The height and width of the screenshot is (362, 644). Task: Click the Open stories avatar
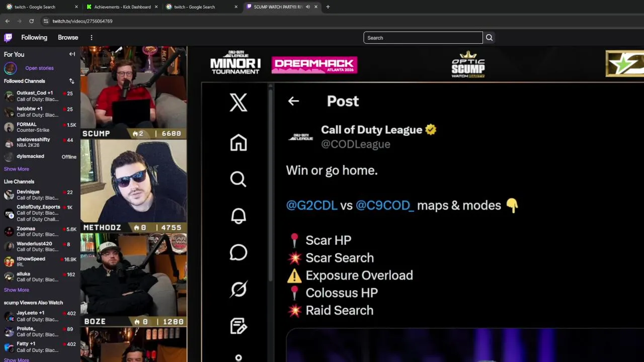point(10,68)
